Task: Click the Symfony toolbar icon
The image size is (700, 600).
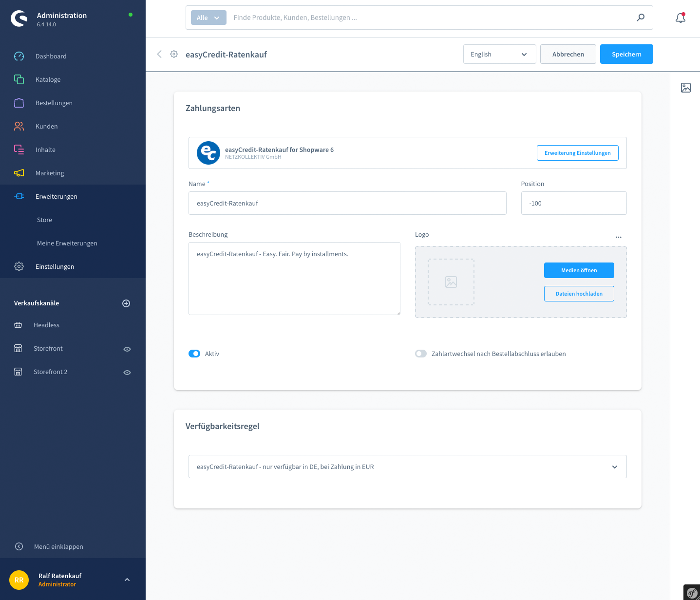Action: [x=692, y=592]
